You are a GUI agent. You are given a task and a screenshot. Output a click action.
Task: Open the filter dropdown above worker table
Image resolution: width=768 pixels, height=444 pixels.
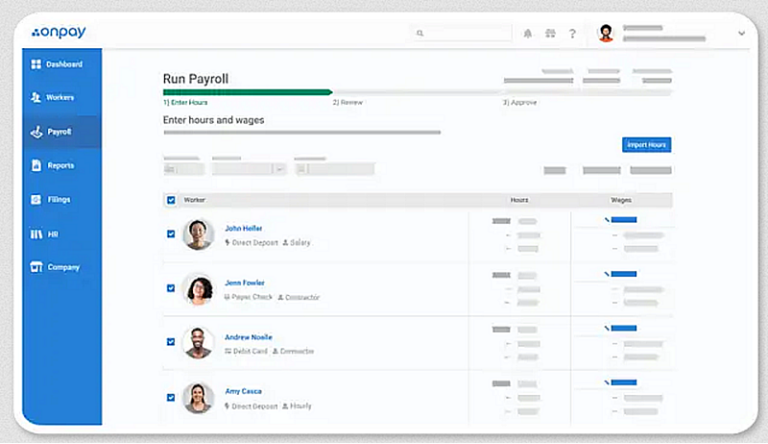coord(248,169)
